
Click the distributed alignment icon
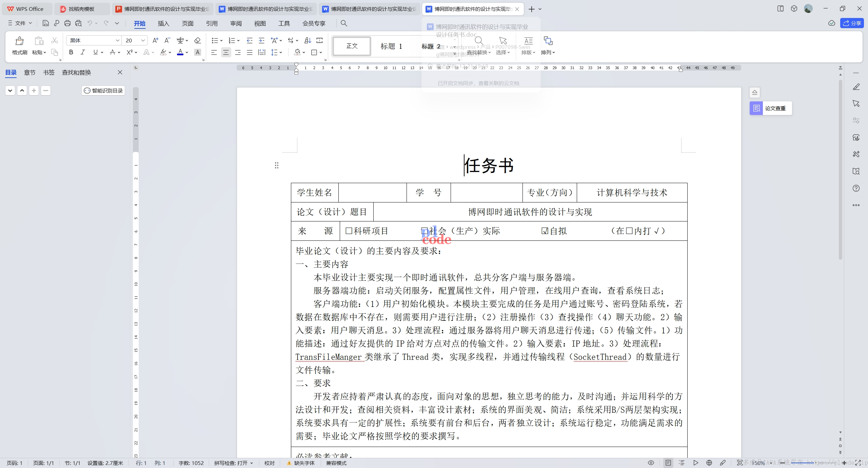click(261, 52)
